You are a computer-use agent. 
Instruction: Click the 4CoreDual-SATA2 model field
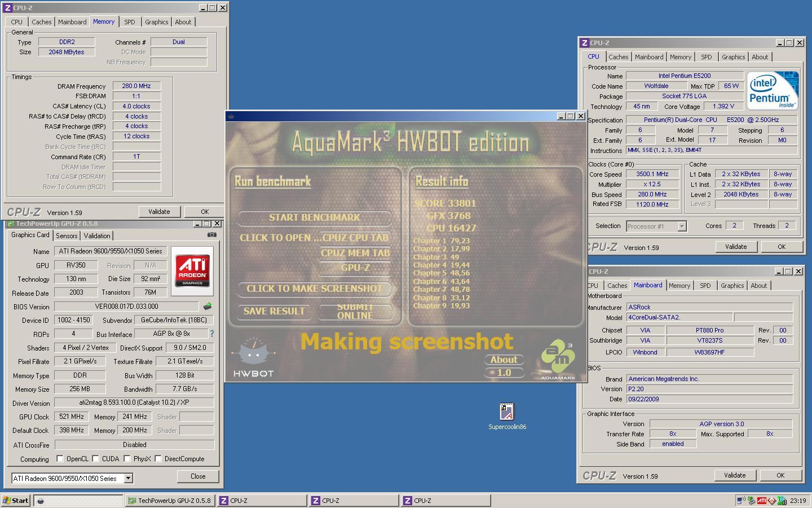[x=679, y=317]
